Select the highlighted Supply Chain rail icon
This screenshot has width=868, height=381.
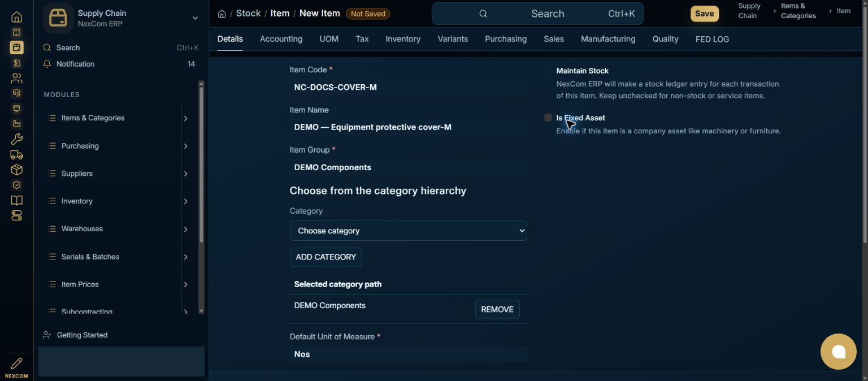(x=16, y=47)
